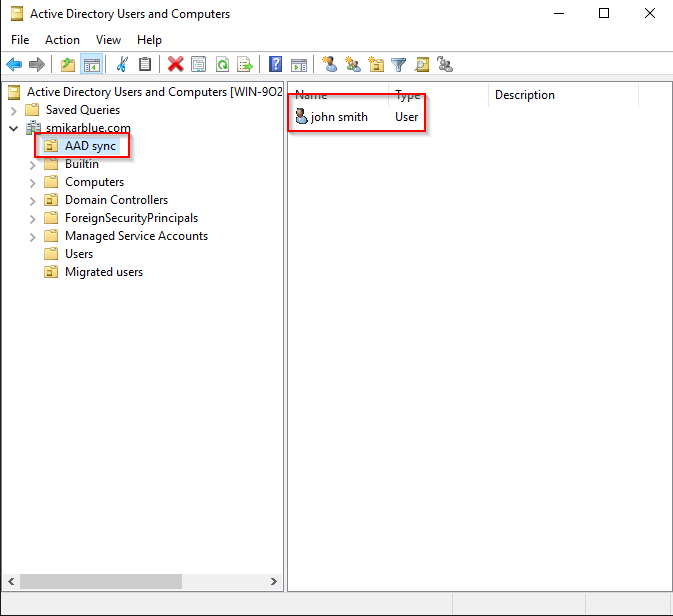Screen dimensions: 673x616
Task: Open the Help menu
Action: click(149, 40)
